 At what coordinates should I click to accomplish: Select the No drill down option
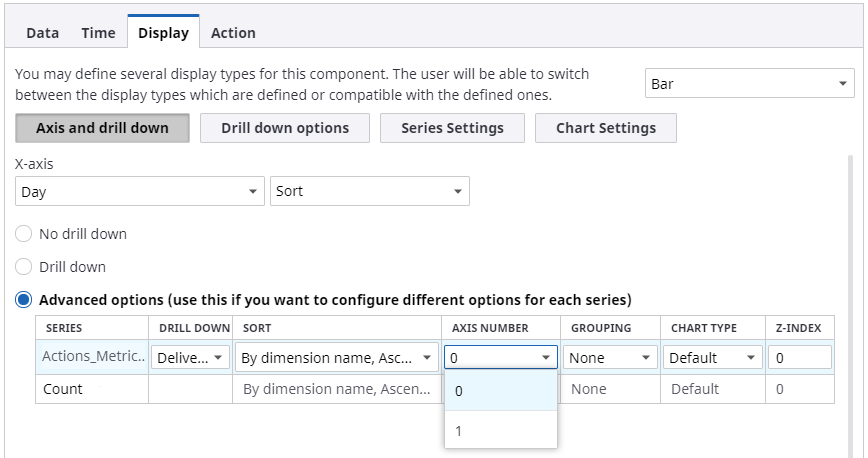(x=24, y=234)
